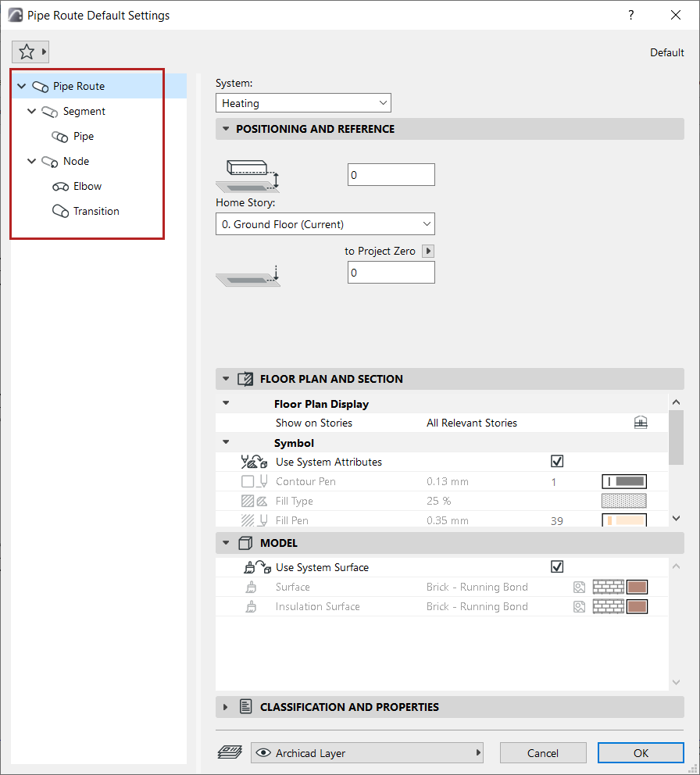Click the Floor Plan list scroll-down arrow
Image resolution: width=700 pixels, height=775 pixels.
[677, 519]
